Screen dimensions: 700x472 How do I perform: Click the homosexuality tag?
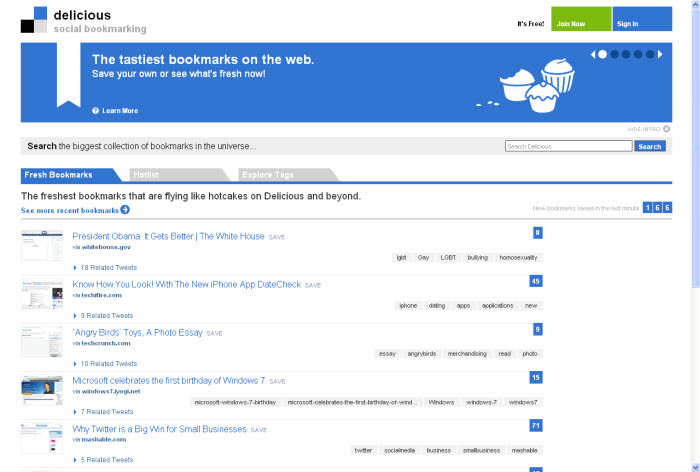click(518, 258)
